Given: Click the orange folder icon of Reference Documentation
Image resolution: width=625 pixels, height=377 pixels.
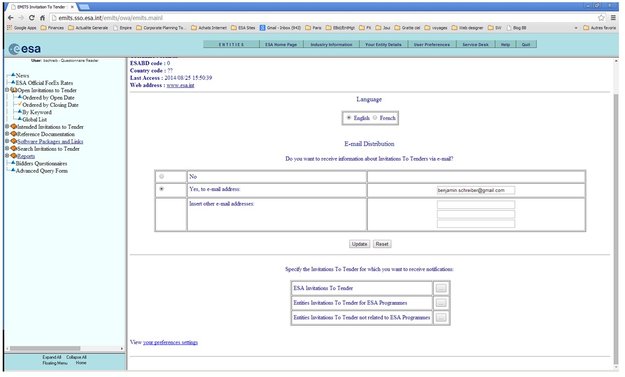Looking at the screenshot, I should tap(14, 134).
